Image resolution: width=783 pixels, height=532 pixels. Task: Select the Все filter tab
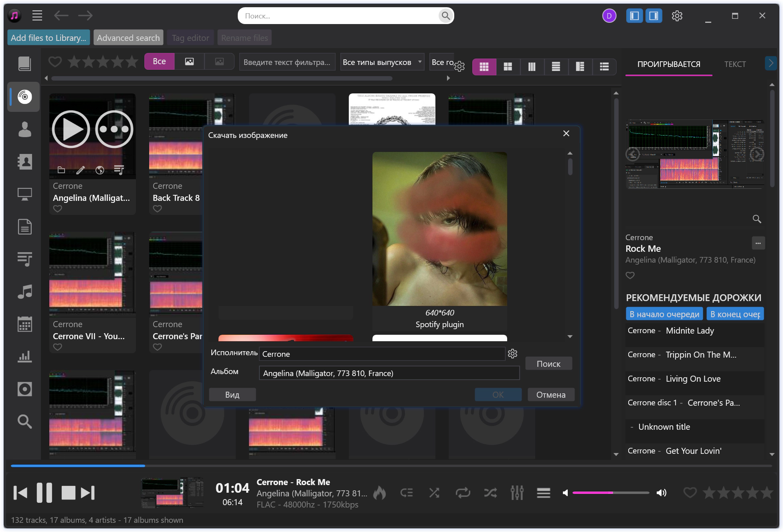coord(159,61)
